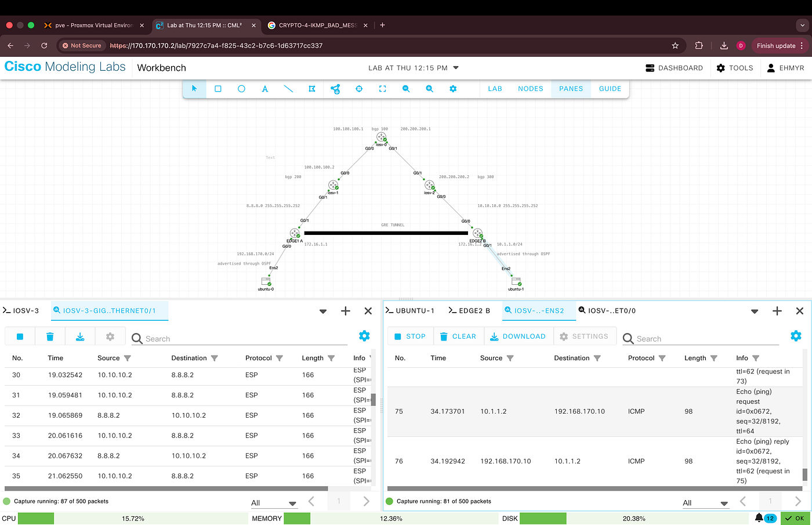
Task: Open the NODES tab
Action: tap(531, 89)
